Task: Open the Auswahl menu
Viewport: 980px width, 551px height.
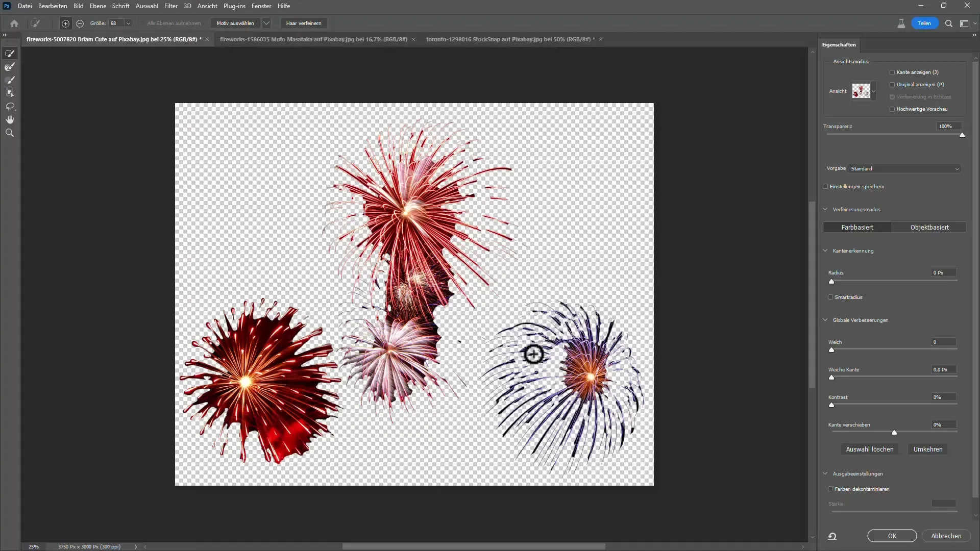Action: (146, 6)
